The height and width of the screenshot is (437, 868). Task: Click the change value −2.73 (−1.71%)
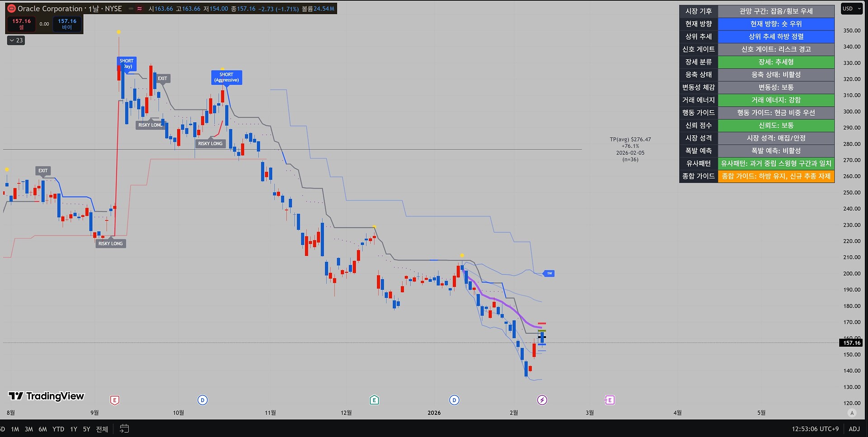[278, 9]
